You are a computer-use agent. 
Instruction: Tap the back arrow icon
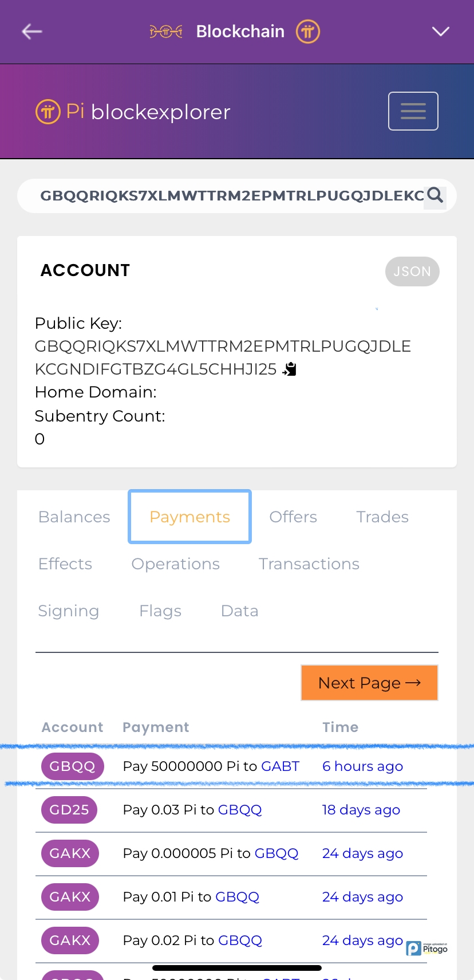tap(32, 32)
